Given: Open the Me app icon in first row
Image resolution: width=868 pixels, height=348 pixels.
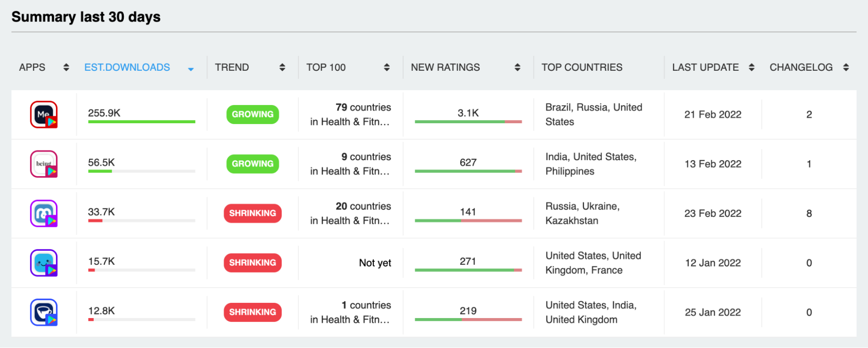Looking at the screenshot, I should pyautogui.click(x=44, y=115).
